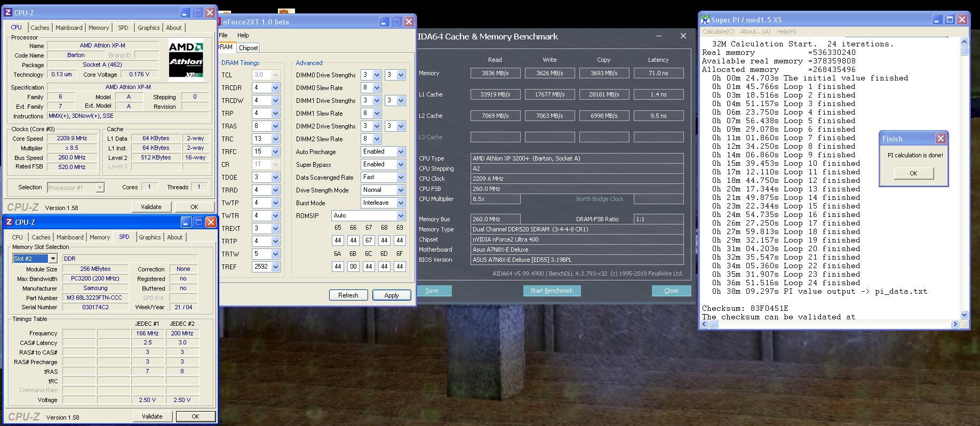
Task: Expand the TRCDR timing dropdown
Action: [x=275, y=87]
